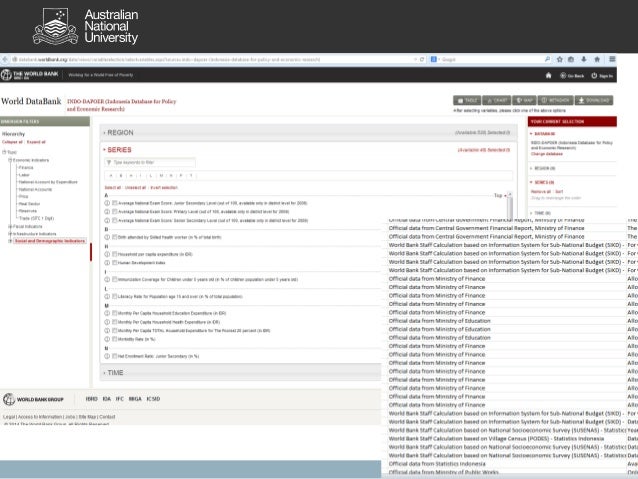Select National Account by Expenditure in tree
Viewport: 638px width, 479px height.
(48, 182)
